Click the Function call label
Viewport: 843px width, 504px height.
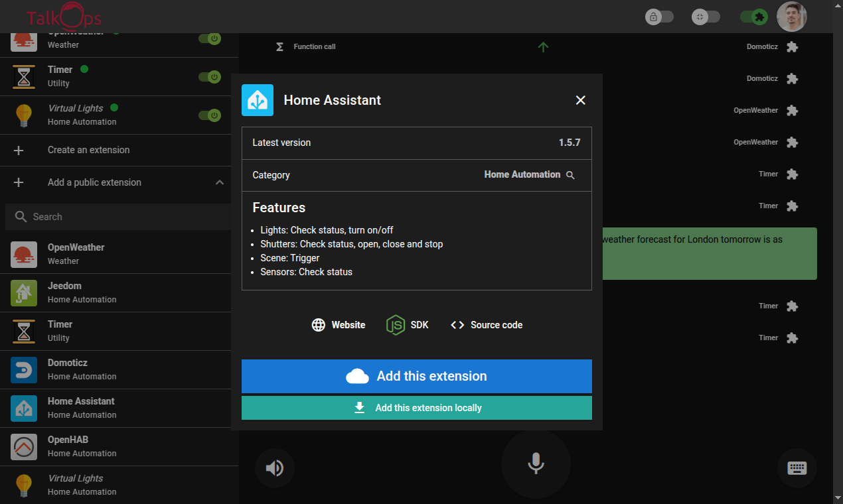pos(315,46)
